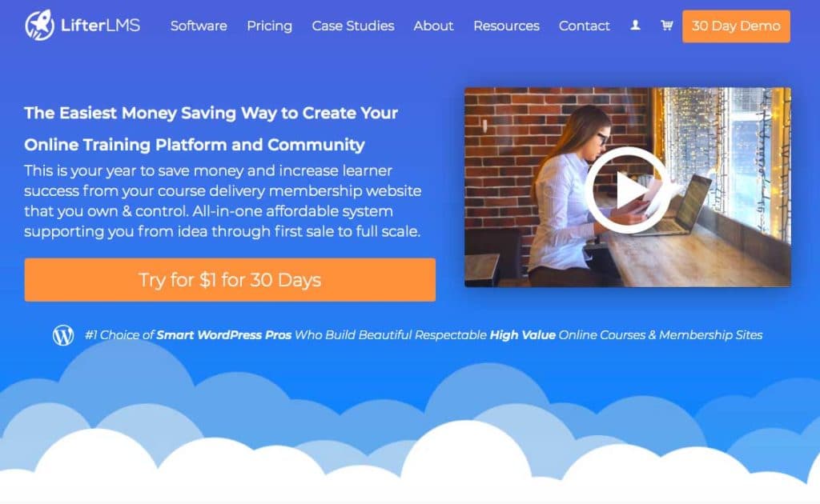Go to the Contact page

click(x=584, y=26)
